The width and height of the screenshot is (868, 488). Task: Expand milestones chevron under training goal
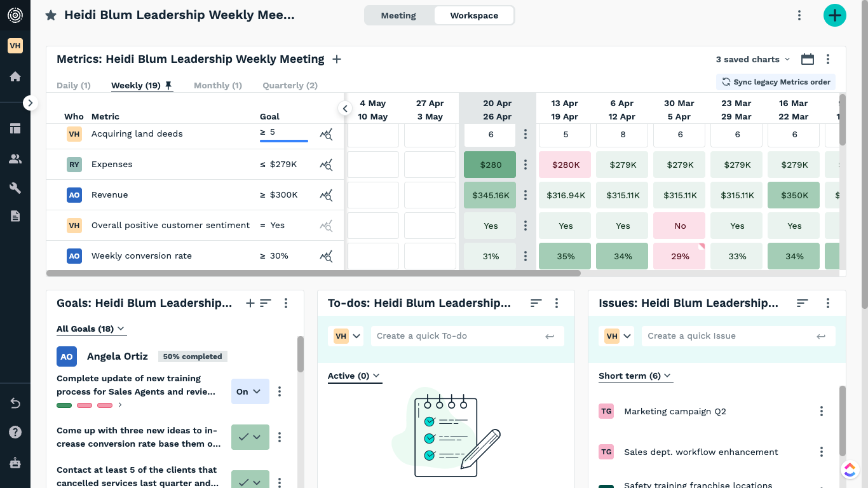pyautogui.click(x=120, y=405)
